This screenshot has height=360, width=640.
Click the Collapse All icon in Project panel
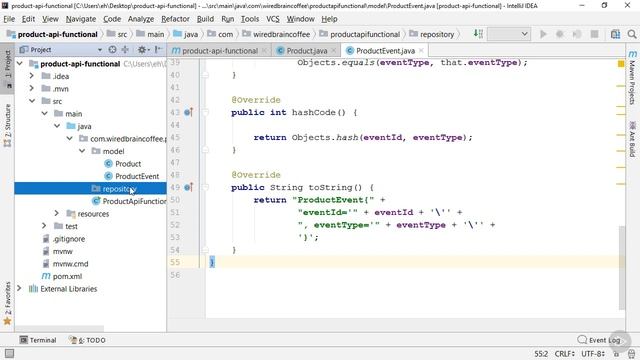pyautogui.click(x=125, y=50)
